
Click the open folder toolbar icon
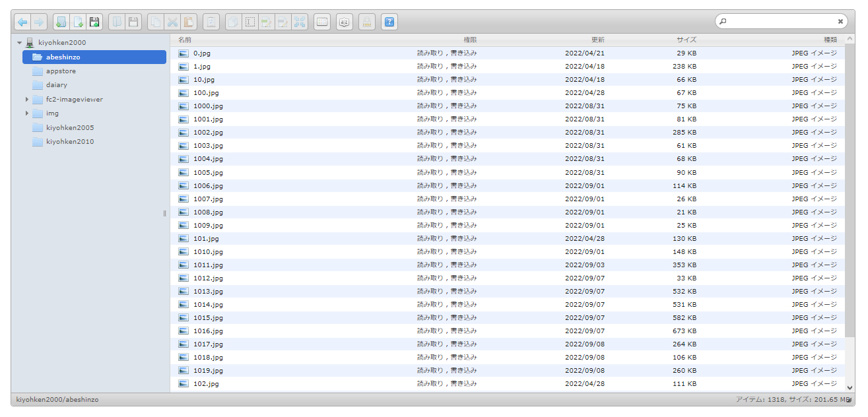(x=116, y=22)
